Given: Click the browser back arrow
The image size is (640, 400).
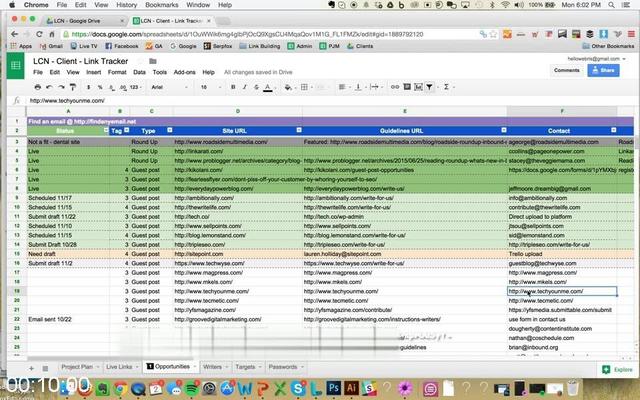Looking at the screenshot, I should (x=15, y=34).
